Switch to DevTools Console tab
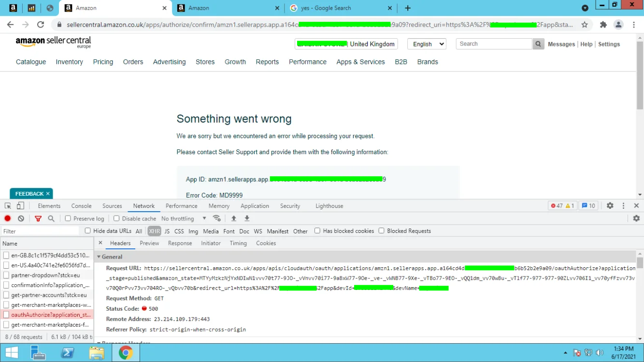The height and width of the screenshot is (362, 644). (81, 206)
